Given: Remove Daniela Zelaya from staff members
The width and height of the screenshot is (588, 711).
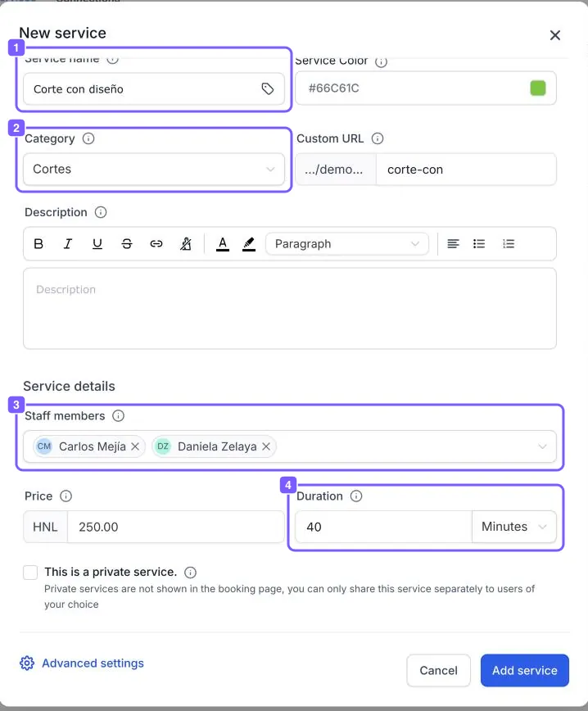Looking at the screenshot, I should (266, 446).
